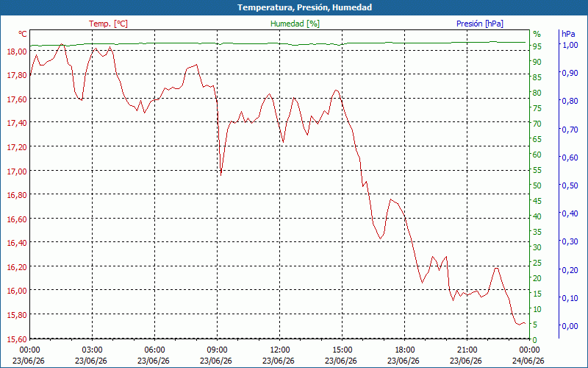Screen dimensions: 588x368
Task: Select the 'Temp. [°C]' red legend label
Action: pyautogui.click(x=108, y=24)
